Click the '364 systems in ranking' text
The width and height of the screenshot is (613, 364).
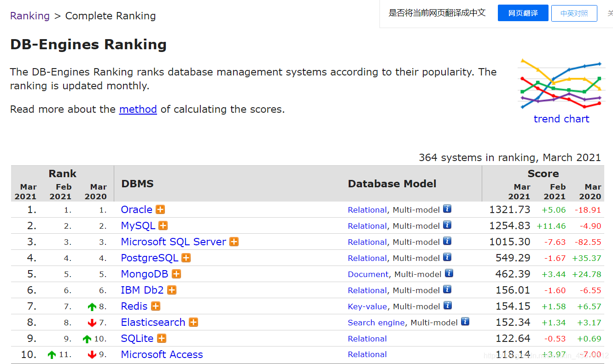click(510, 157)
